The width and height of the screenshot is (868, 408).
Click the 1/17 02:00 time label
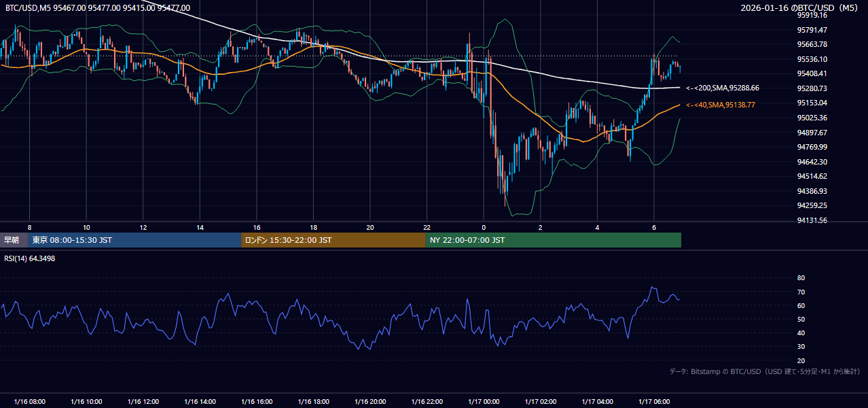541,402
